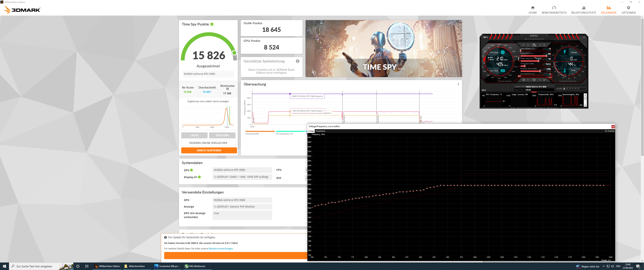Image resolution: width=644 pixels, height=270 pixels.
Task: Click the profile lock icon
Action: [564, 89]
